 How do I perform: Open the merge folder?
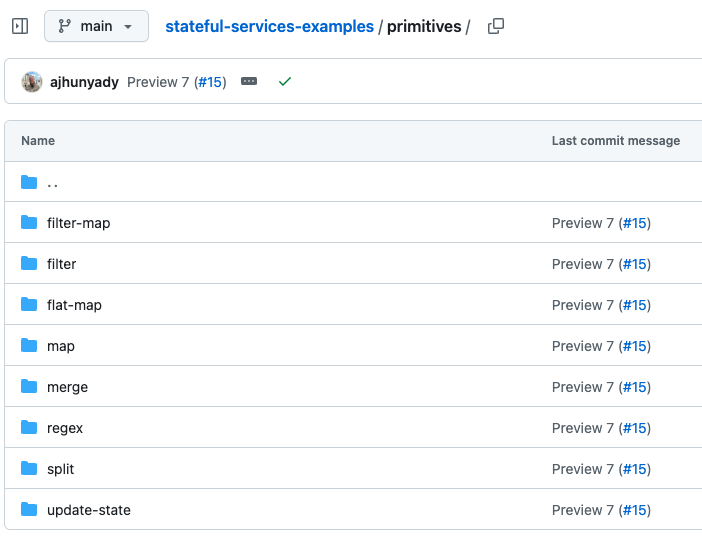pos(68,387)
